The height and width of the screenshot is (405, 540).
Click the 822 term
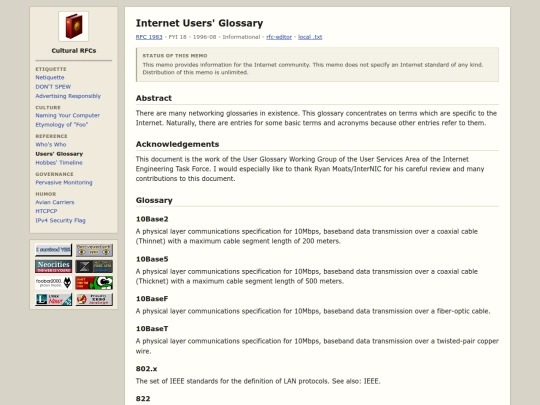(x=143, y=399)
